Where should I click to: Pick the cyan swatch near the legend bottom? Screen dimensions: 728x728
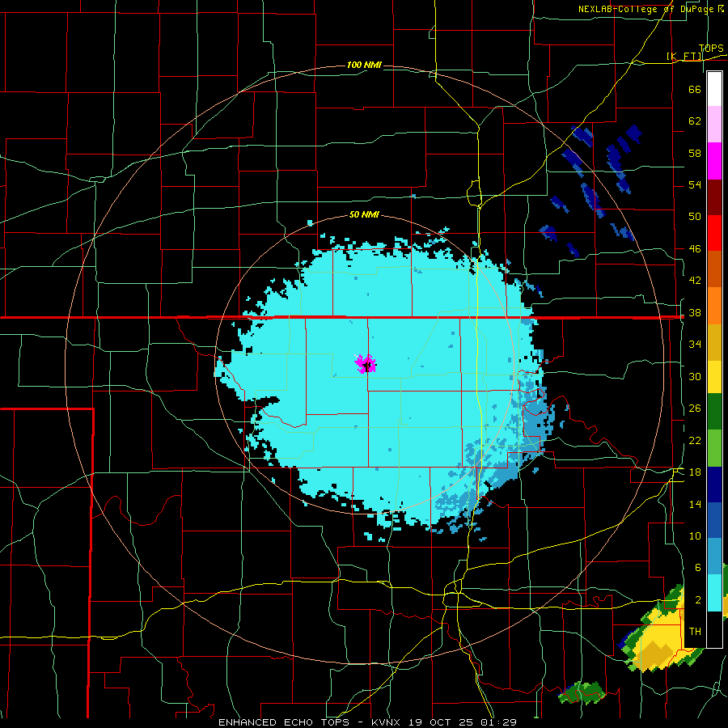pos(714,593)
